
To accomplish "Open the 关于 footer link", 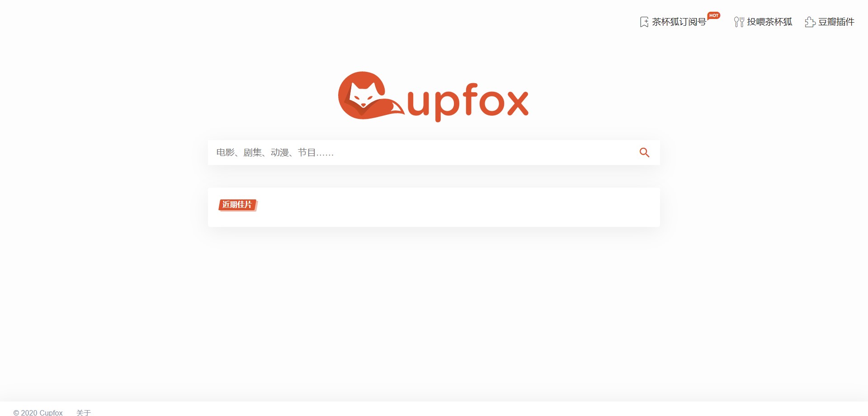I will pyautogui.click(x=84, y=412).
